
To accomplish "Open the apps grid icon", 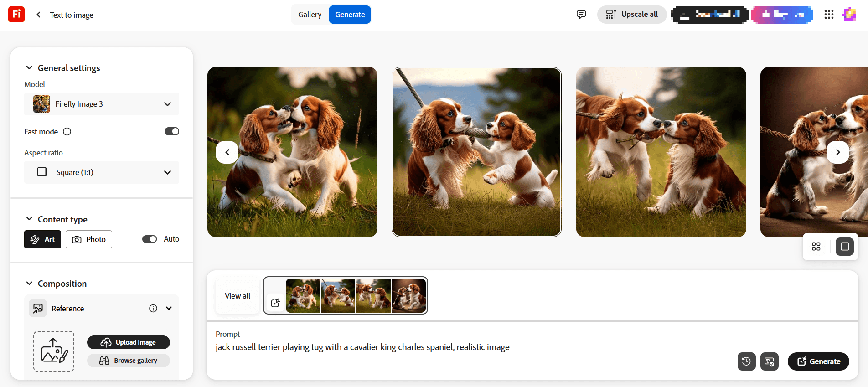I will [829, 15].
